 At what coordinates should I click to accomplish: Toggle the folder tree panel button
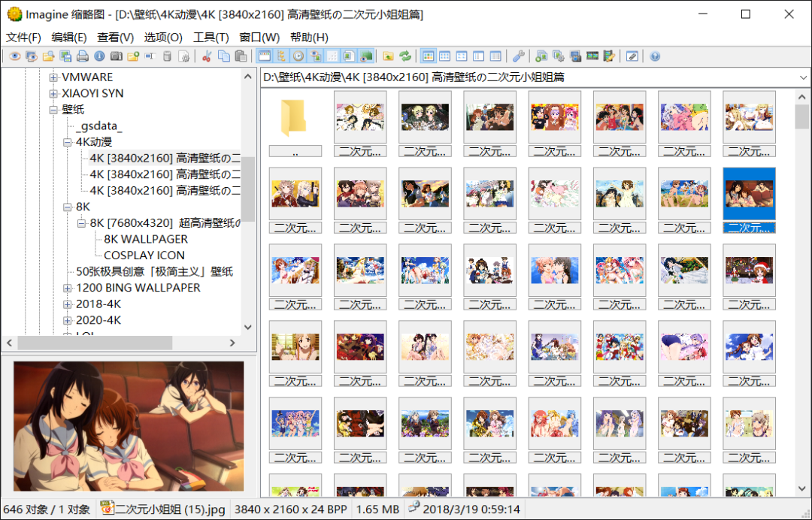281,56
